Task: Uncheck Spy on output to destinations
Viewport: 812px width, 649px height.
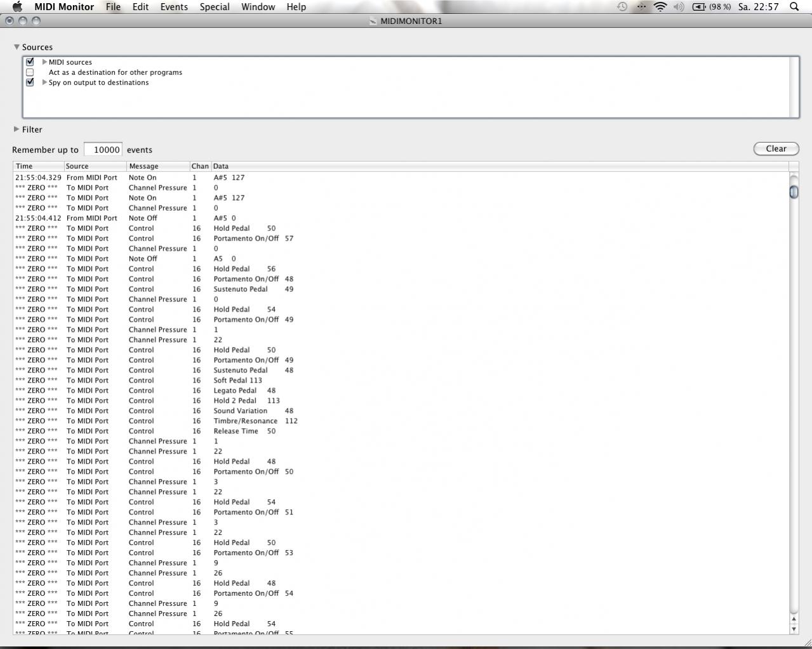Action: (30, 82)
